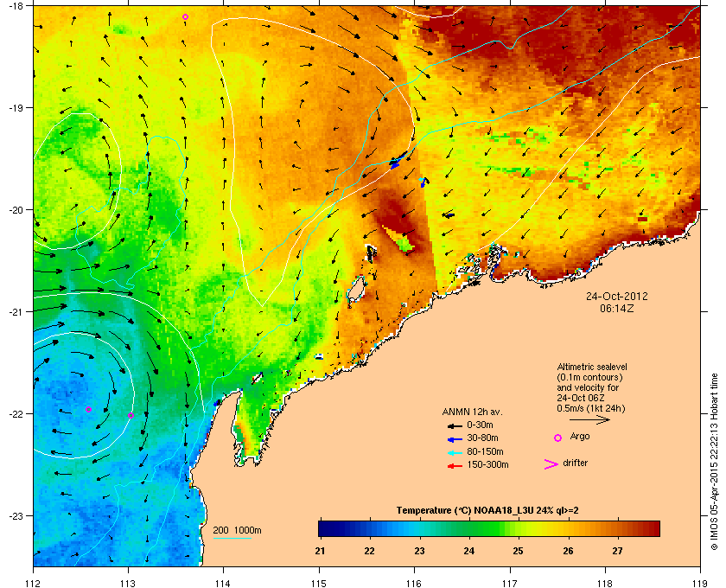Click the colorbar tick label 26
The height and width of the screenshot is (588, 726).
pyautogui.click(x=568, y=551)
